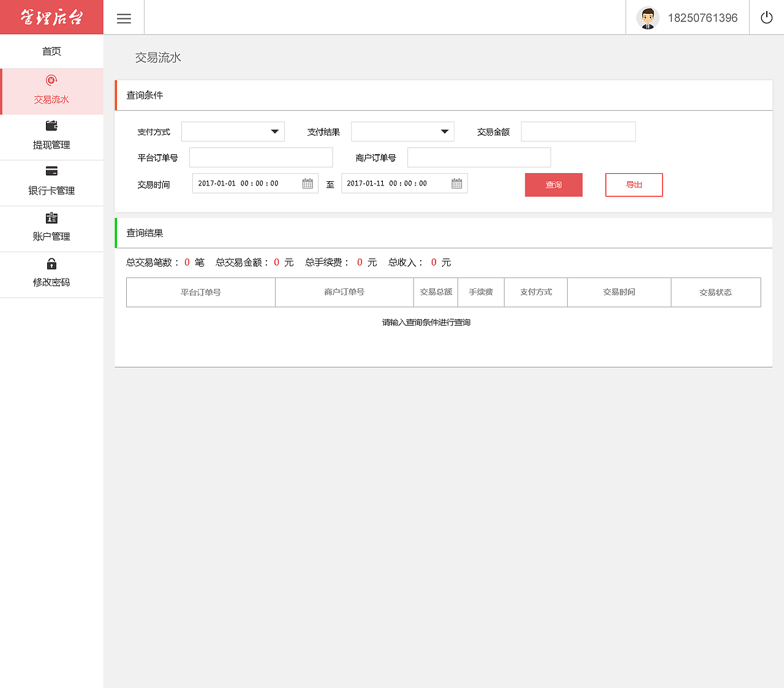
Task: Click the 交易流水 page title
Action: (158, 58)
